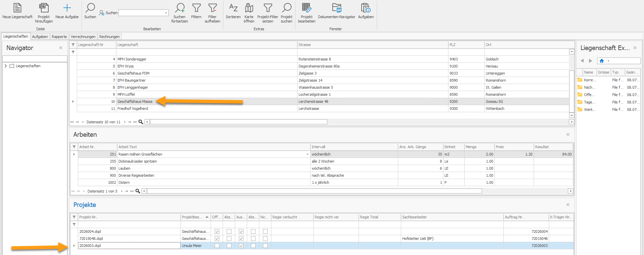The image size is (644, 255).
Task: Check the Off... box for project 2026003.dqd
Action: coord(217,246)
